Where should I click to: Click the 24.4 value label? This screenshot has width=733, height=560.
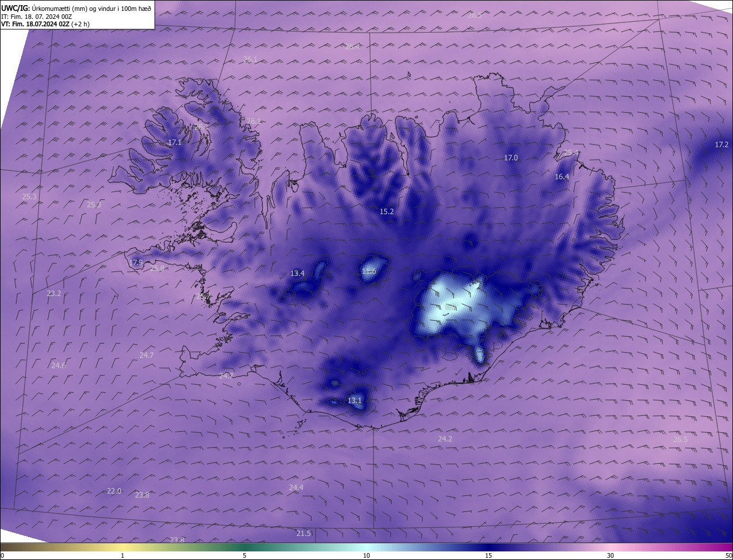point(295,487)
